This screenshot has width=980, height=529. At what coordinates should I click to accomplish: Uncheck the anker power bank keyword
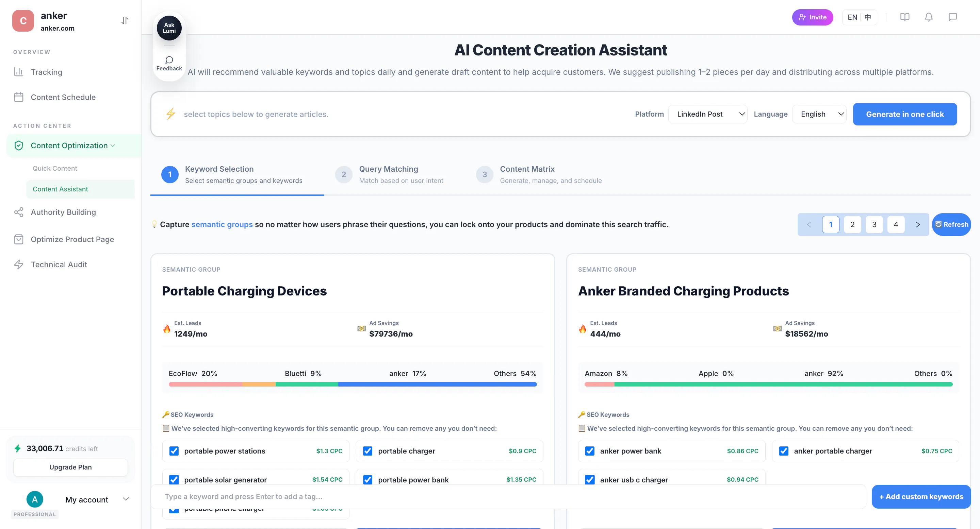point(590,451)
